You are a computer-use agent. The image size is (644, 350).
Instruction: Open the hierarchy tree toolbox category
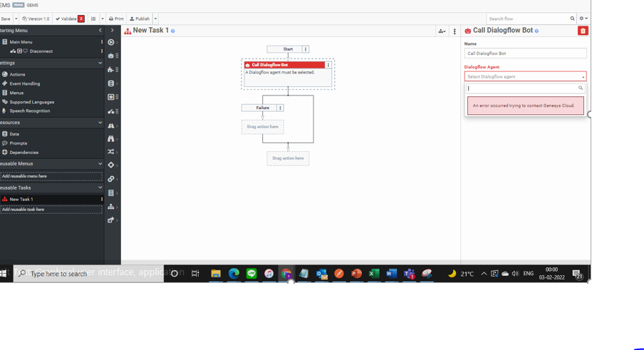tap(111, 207)
